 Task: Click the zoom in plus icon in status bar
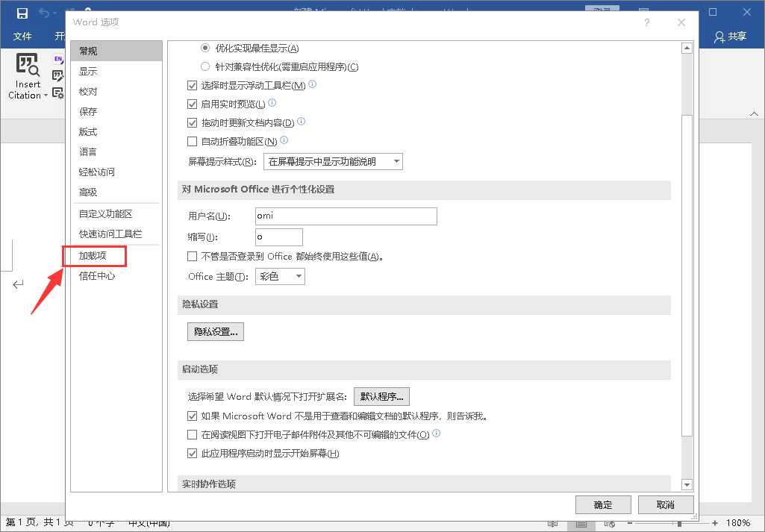point(715,523)
